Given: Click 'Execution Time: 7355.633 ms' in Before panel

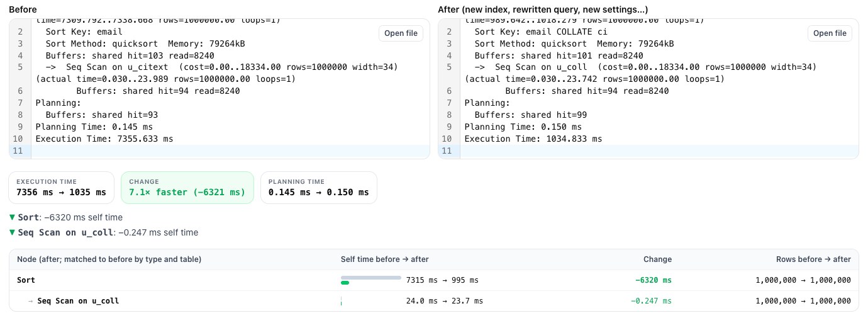Looking at the screenshot, I should pyautogui.click(x=104, y=139).
